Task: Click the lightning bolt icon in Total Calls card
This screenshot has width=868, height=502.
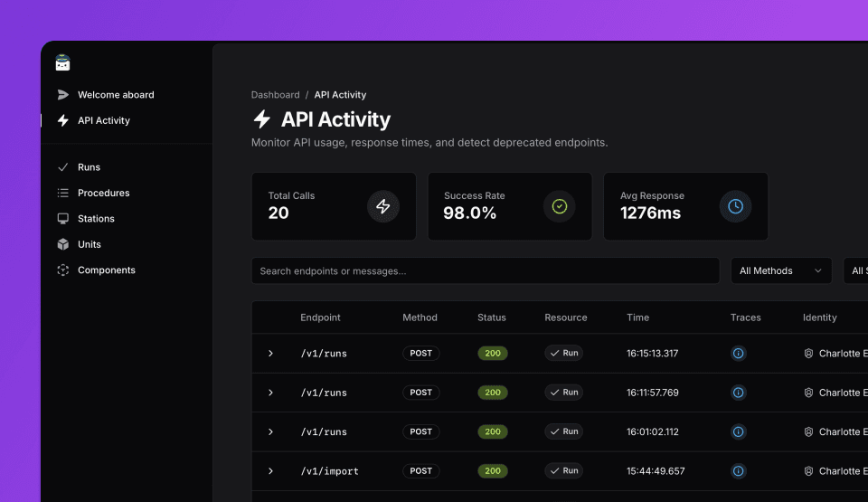Action: [x=382, y=206]
